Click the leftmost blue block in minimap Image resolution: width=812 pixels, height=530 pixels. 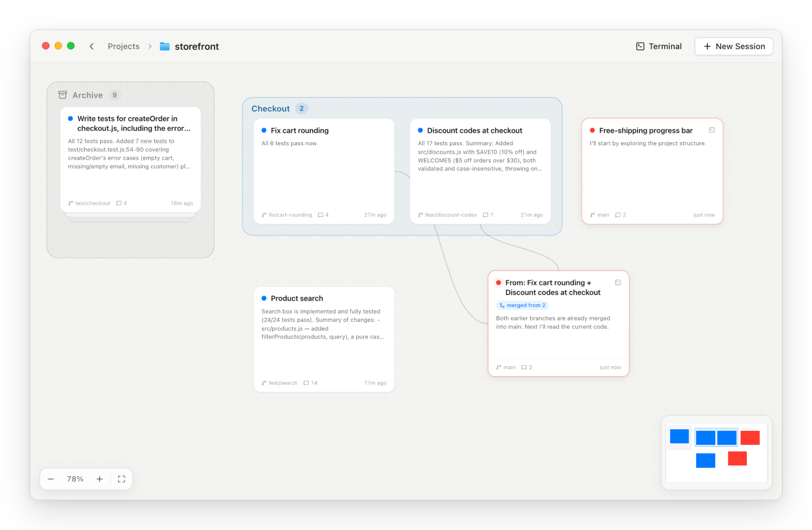(x=680, y=436)
